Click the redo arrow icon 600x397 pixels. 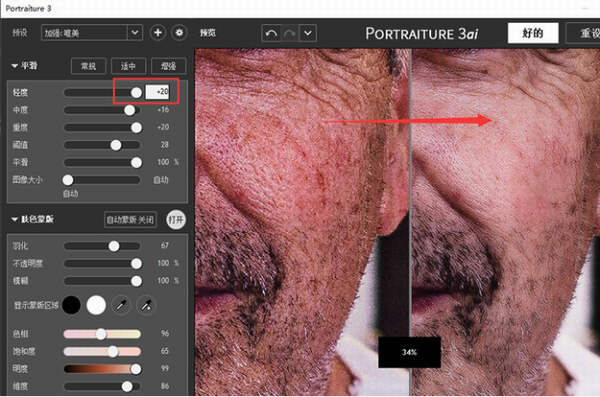(x=290, y=33)
